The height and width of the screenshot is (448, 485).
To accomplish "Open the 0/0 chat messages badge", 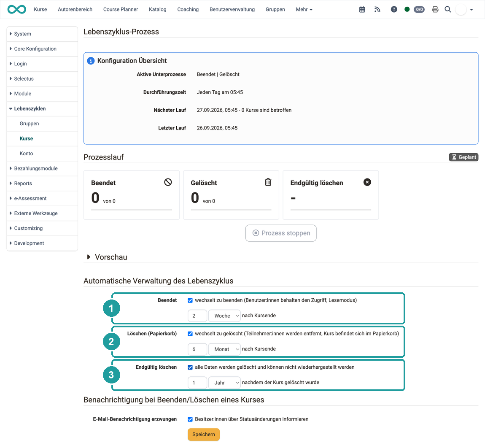I will tap(419, 10).
